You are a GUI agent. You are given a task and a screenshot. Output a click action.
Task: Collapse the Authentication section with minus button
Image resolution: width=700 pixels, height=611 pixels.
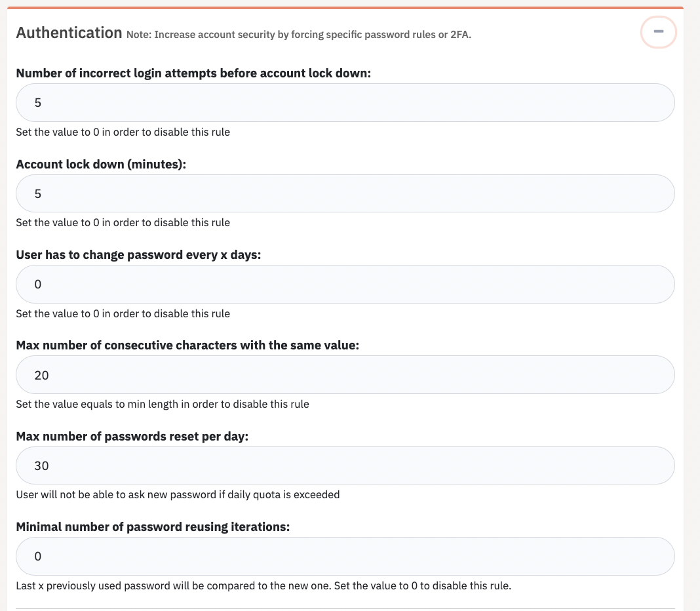pos(658,31)
